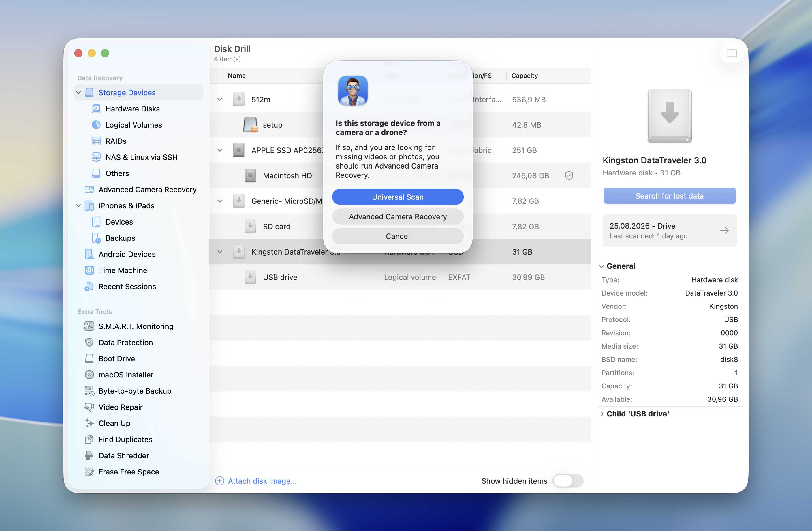The height and width of the screenshot is (531, 812).
Task: Click the yellow minimize window button
Action: pyautogui.click(x=92, y=53)
